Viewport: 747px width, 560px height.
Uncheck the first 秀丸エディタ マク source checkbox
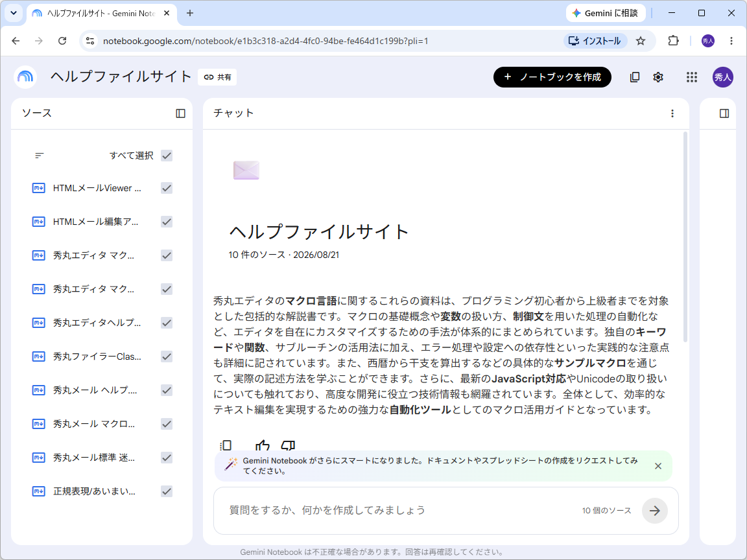[166, 255]
